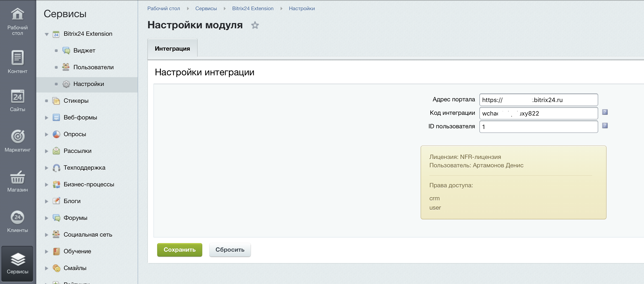Image resolution: width=644 pixels, height=284 pixels.
Task: Open the Сайты calendar icon
Action: 17,96
